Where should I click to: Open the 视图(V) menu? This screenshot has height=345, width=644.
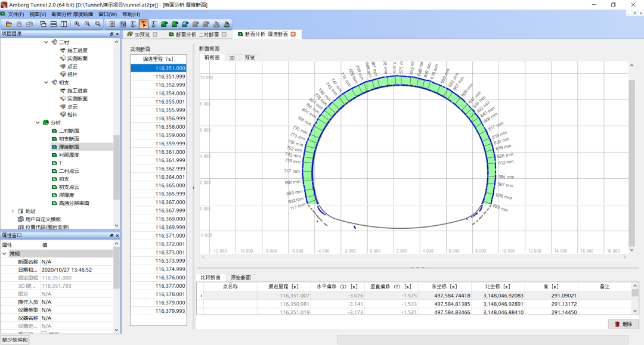(x=38, y=14)
